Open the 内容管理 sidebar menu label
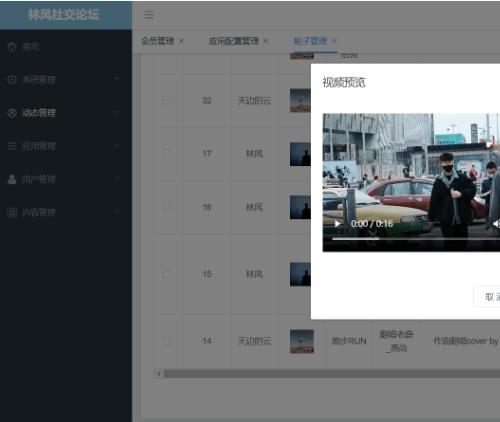 point(39,212)
